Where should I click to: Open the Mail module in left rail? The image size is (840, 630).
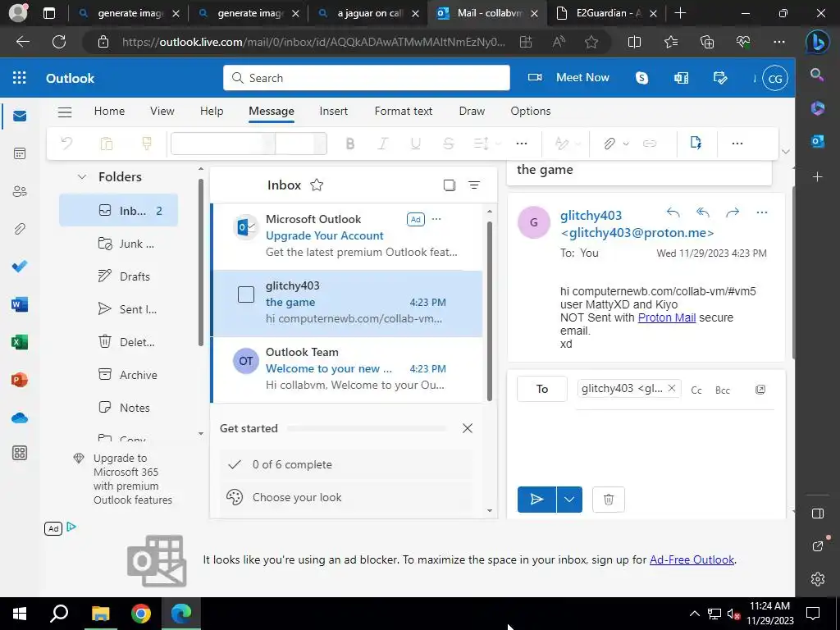(20, 116)
